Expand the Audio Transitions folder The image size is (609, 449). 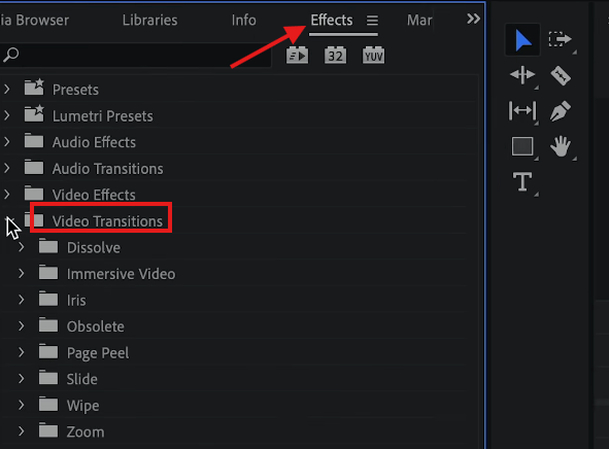click(7, 168)
